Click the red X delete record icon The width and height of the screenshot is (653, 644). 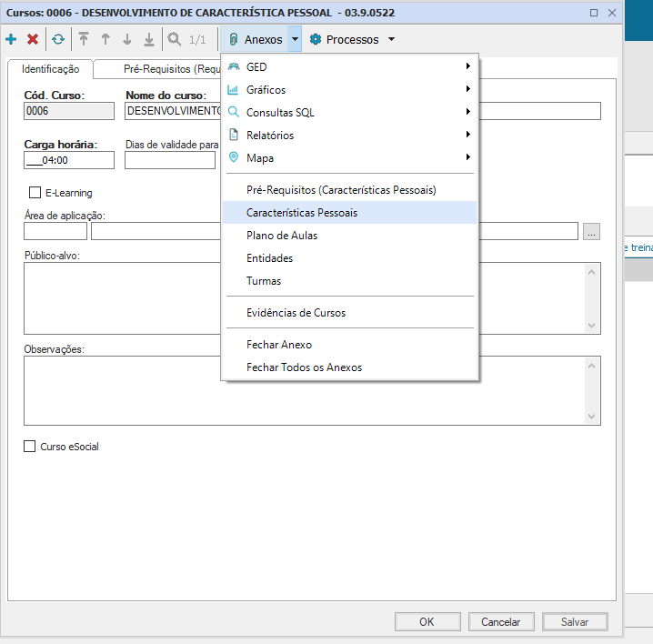point(33,39)
